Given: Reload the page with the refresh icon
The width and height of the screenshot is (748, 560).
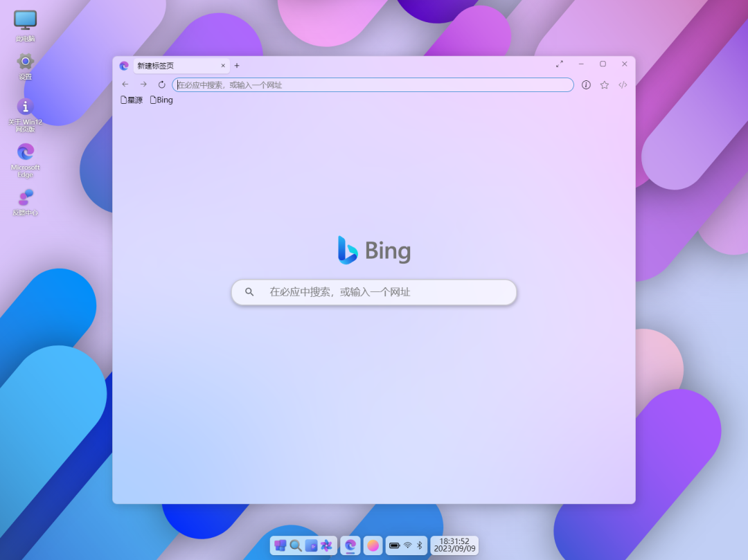Looking at the screenshot, I should click(161, 84).
